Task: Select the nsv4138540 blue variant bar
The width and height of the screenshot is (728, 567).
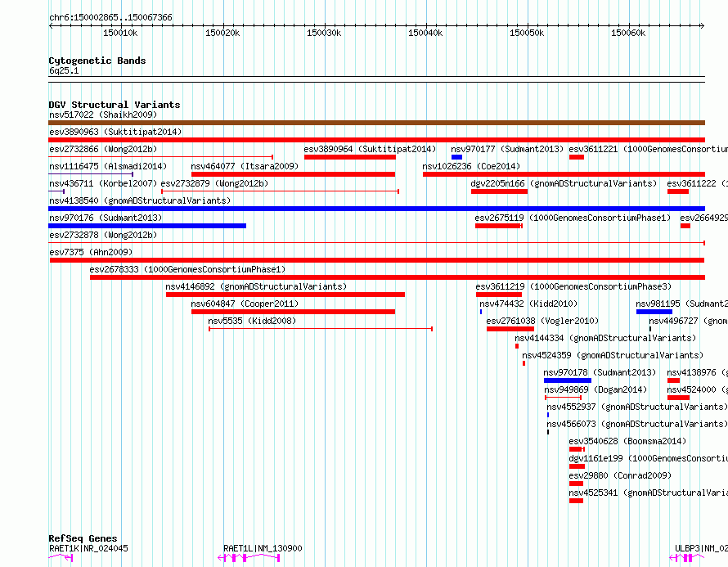Action: click(x=376, y=209)
